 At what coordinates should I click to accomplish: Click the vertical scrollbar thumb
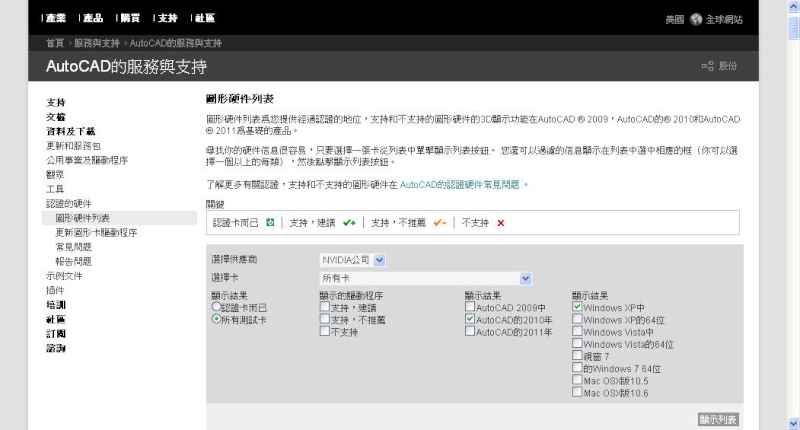click(793, 27)
